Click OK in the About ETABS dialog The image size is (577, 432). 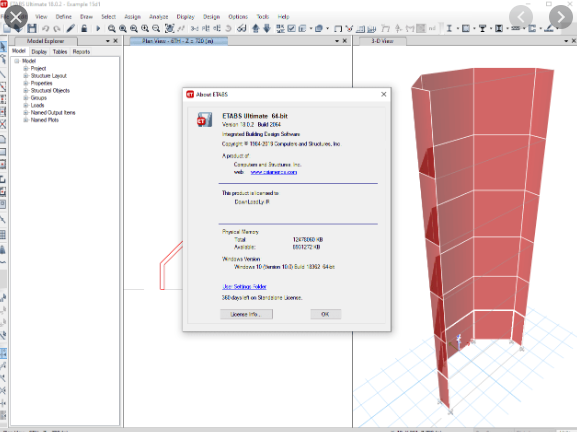coord(325,314)
